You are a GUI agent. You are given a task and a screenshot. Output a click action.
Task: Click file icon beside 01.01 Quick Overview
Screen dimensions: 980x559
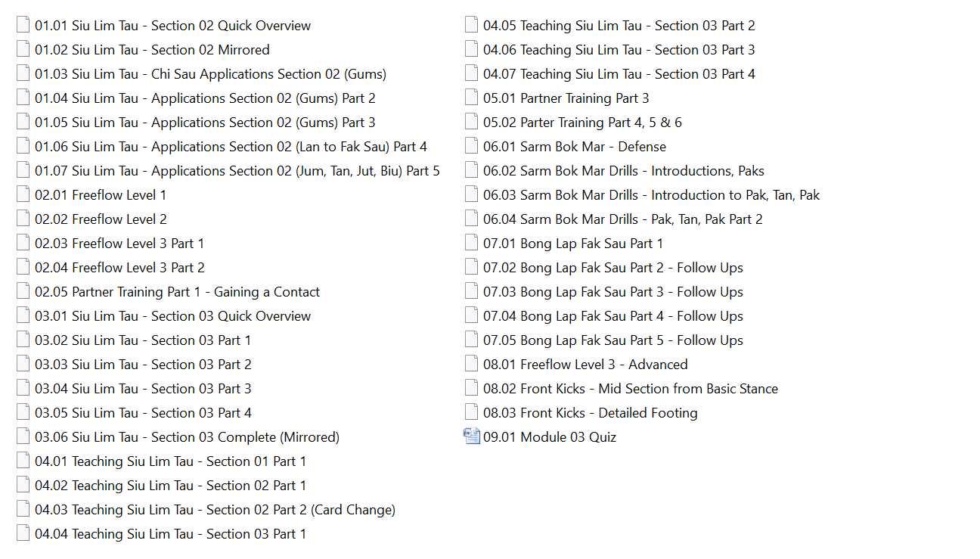23,25
